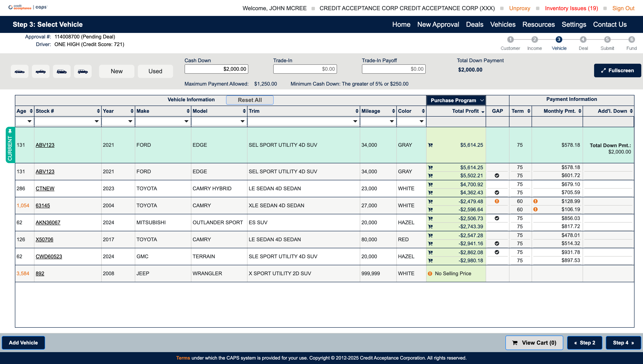Click the GAP warning icon in 63145 row
Viewport: 643px width, 364px height.
[497, 201]
